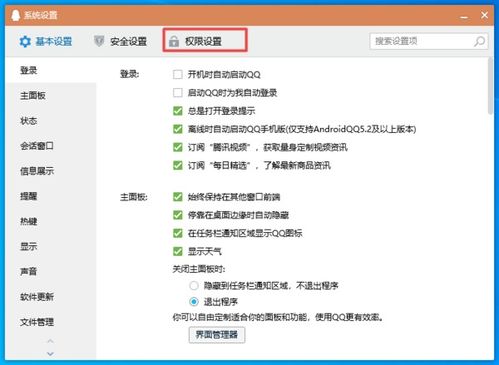499x365 pixels.
Task: Uncheck 订阅“每日精选” option
Action: (178, 165)
